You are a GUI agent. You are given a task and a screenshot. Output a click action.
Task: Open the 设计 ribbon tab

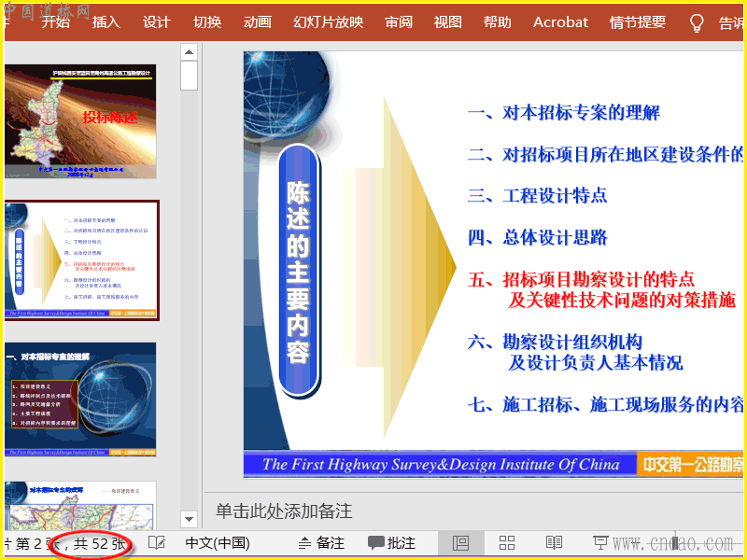point(156,21)
